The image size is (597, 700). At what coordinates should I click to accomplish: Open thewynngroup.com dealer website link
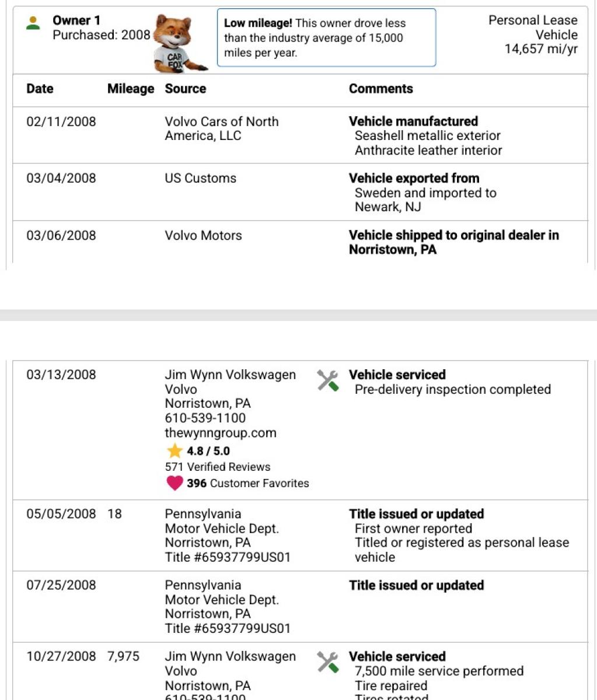tap(221, 433)
